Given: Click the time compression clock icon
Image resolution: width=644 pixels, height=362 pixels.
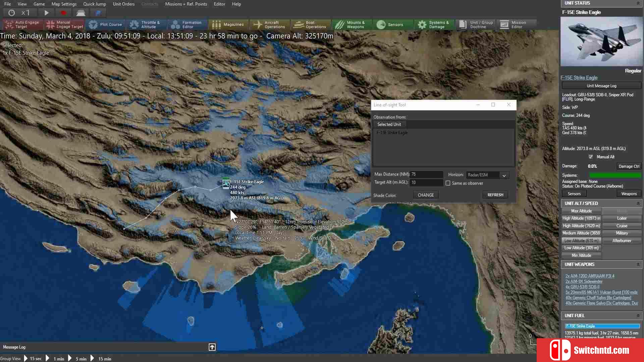Looking at the screenshot, I should (x=12, y=13).
